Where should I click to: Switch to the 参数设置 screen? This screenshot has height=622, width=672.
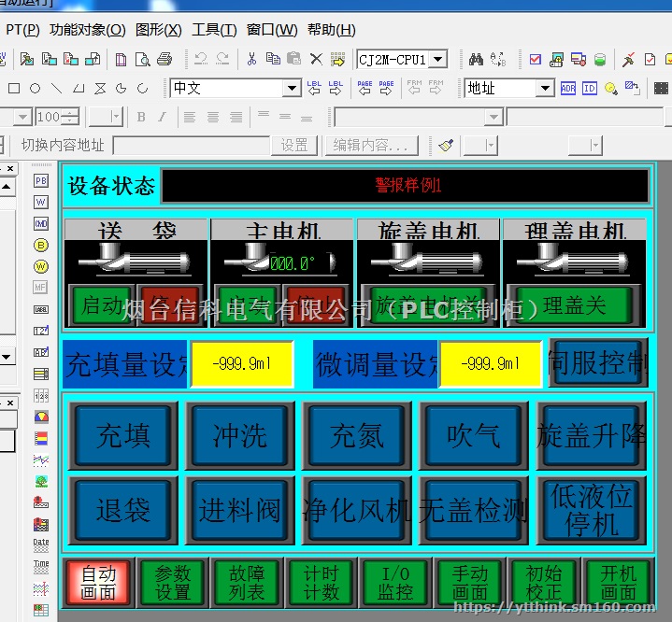173,583
